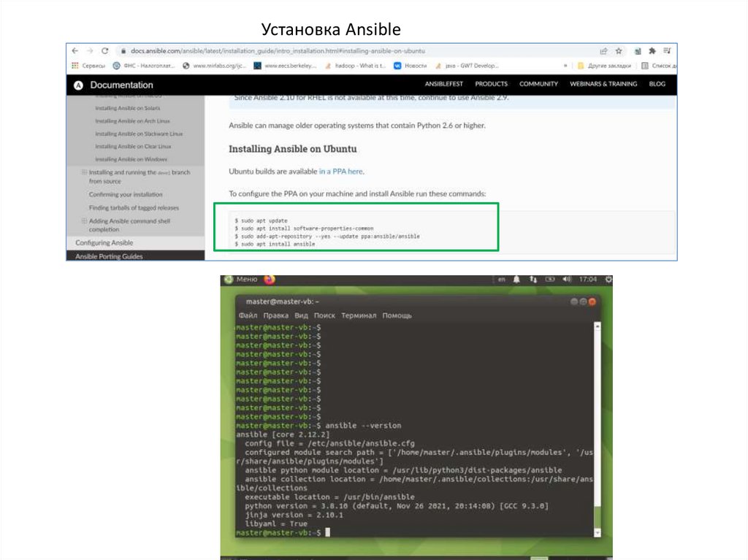Open the power session icon
Screen dimensions: 748x560
[608, 280]
